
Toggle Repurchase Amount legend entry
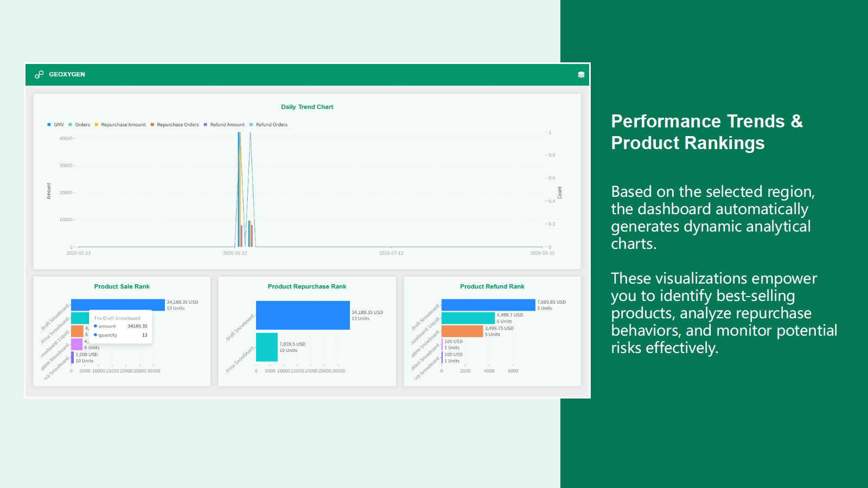point(120,125)
